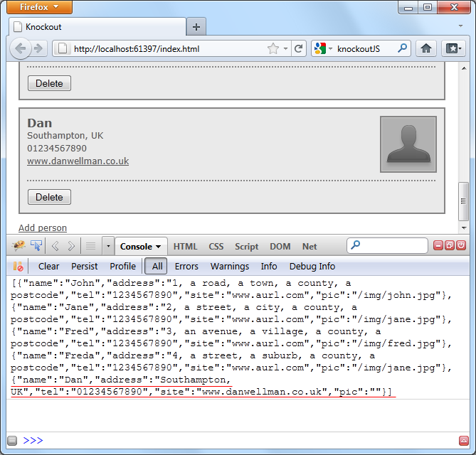Click the Firebug bug icon
Screen dimensions: 476x455
coord(18,245)
